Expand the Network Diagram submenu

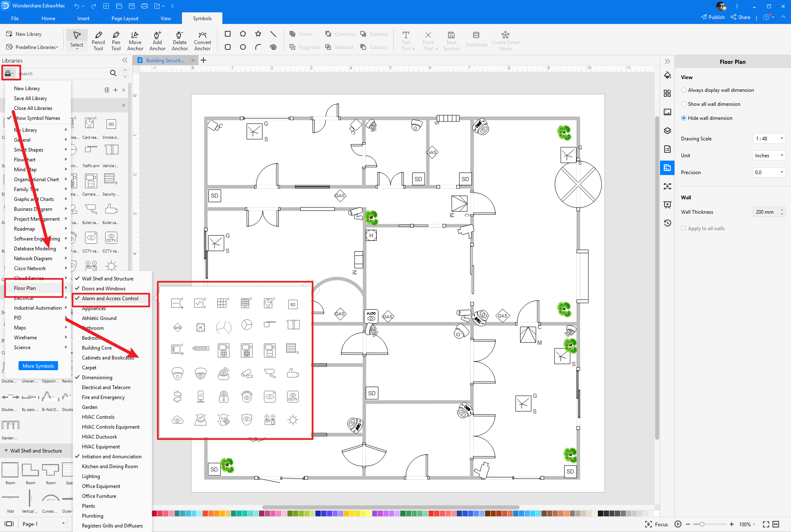pos(37,259)
